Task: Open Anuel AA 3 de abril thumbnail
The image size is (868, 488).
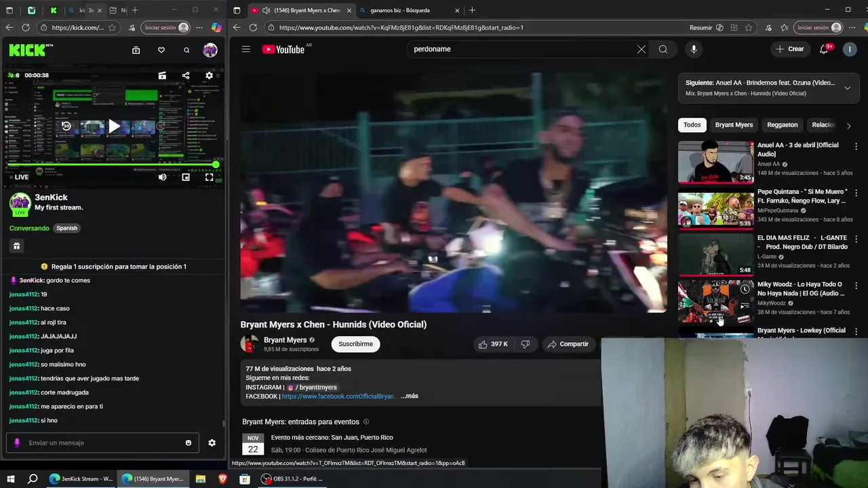Action: [715, 162]
